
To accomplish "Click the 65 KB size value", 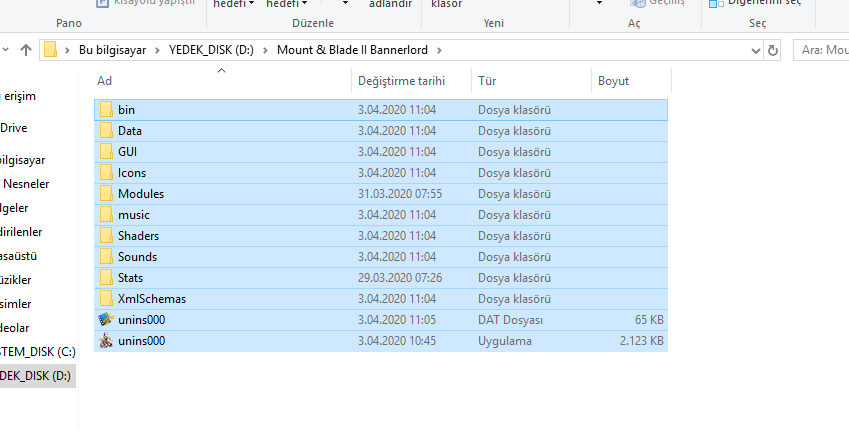I will [649, 320].
